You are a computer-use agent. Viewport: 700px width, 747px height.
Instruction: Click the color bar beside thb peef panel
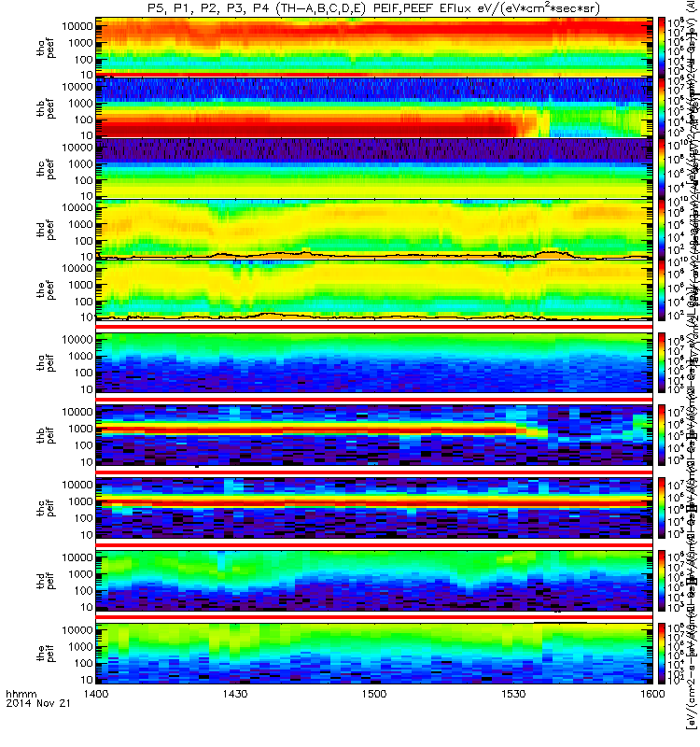(x=662, y=107)
